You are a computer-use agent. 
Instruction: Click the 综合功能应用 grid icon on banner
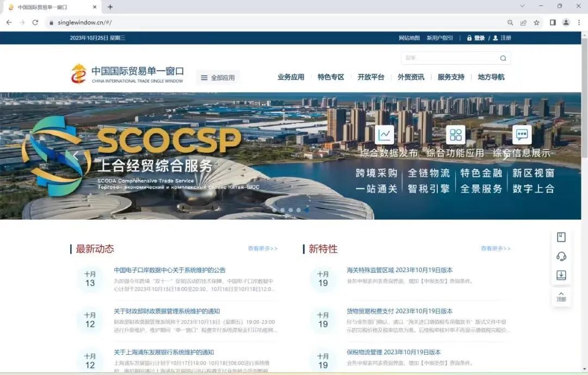(455, 134)
